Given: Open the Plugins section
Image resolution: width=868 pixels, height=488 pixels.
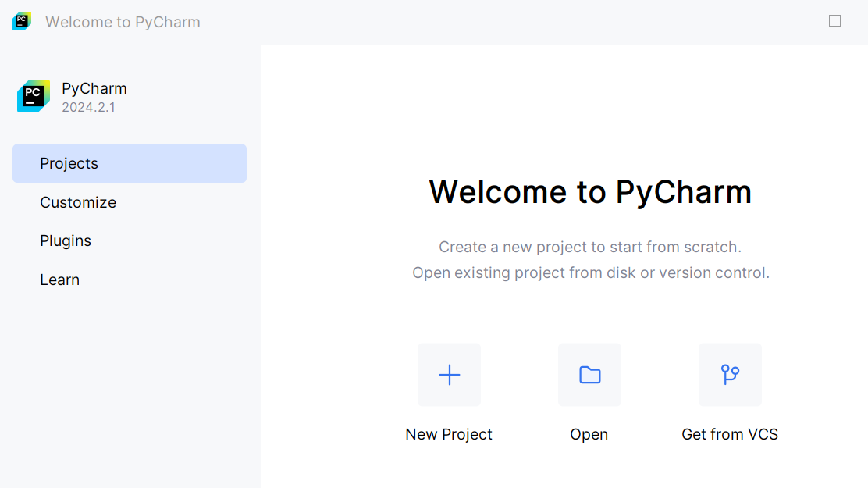Looking at the screenshot, I should 66,240.
